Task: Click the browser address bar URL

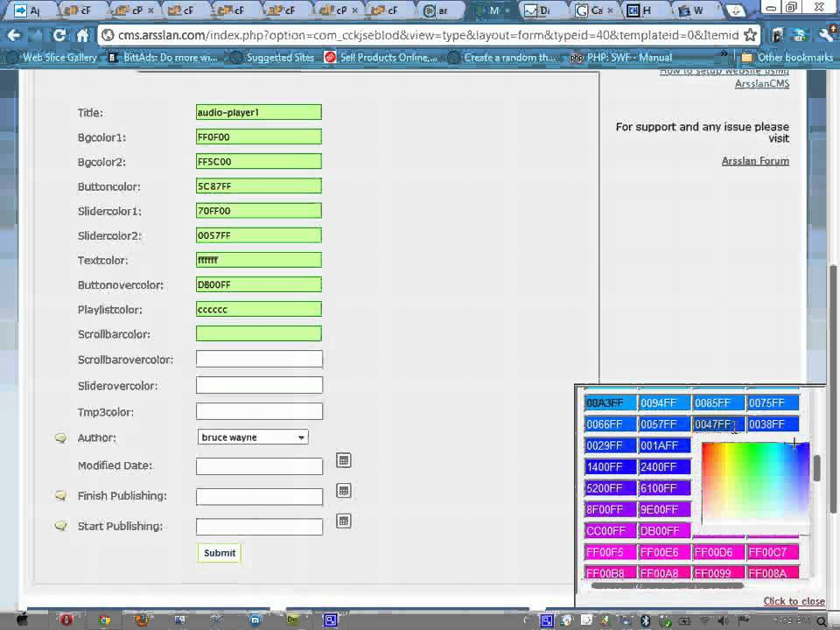Action: 428,35
